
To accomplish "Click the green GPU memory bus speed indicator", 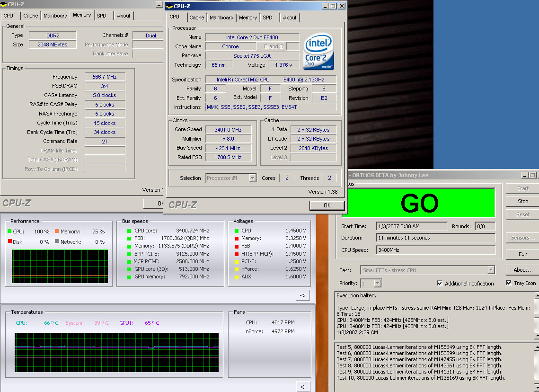I will coord(129,277).
